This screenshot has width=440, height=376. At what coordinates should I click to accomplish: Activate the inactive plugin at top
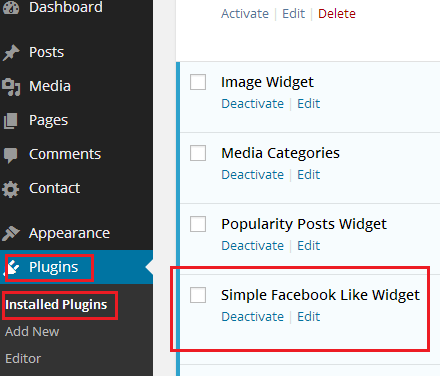pos(245,14)
